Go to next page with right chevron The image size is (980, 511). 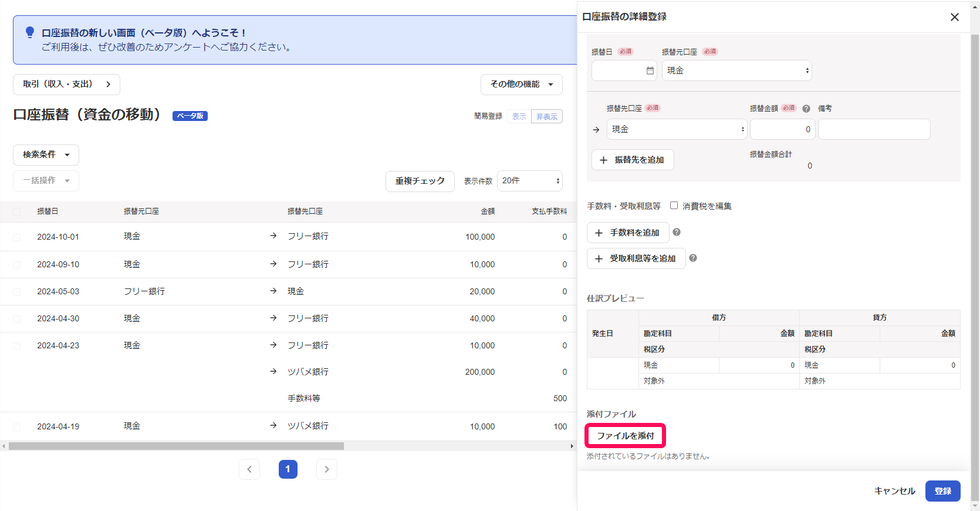327,469
